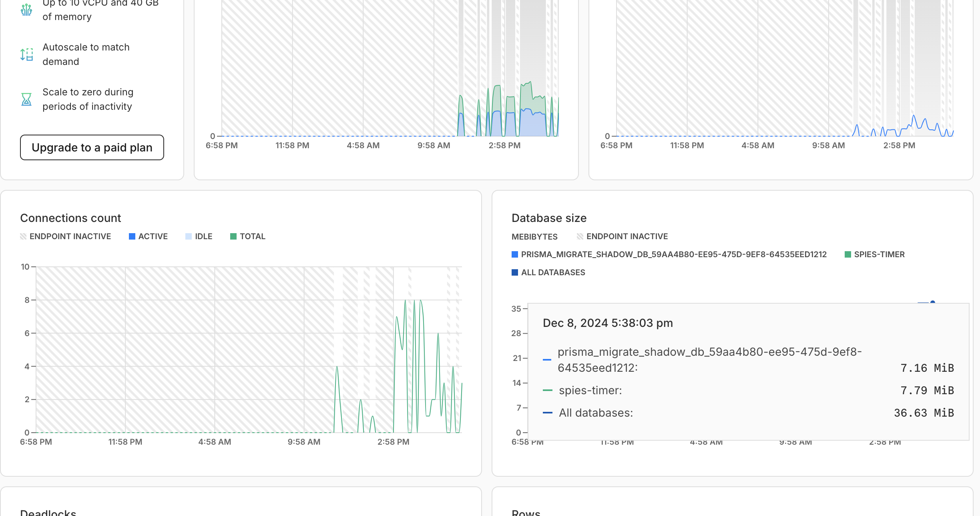Click the 8-connection peak in Connections chart
Viewport: 980px width, 516px height.
tap(405, 300)
